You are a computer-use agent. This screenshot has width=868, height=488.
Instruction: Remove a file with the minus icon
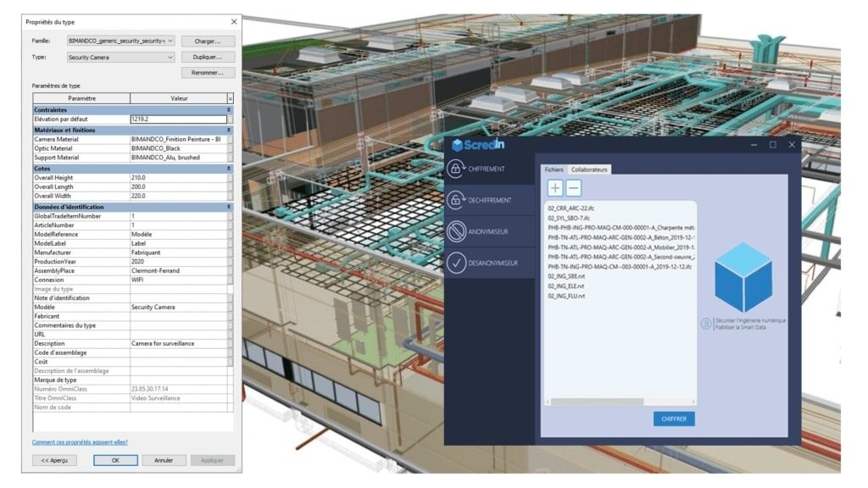574,188
